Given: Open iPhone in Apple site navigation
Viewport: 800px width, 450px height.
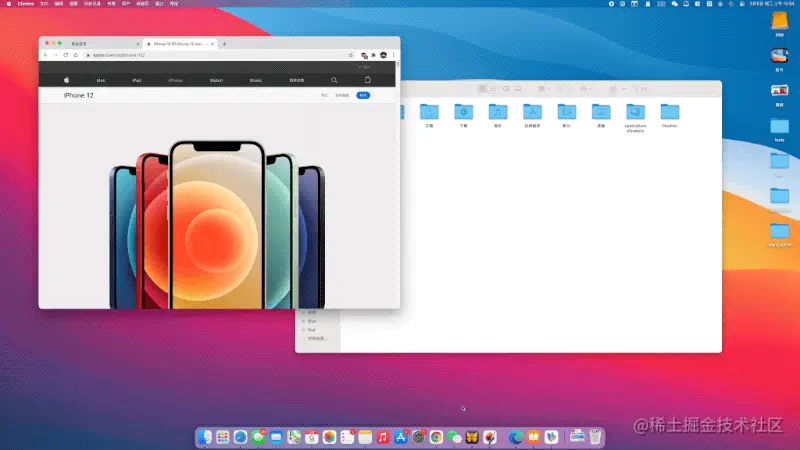Looking at the screenshot, I should (x=175, y=80).
